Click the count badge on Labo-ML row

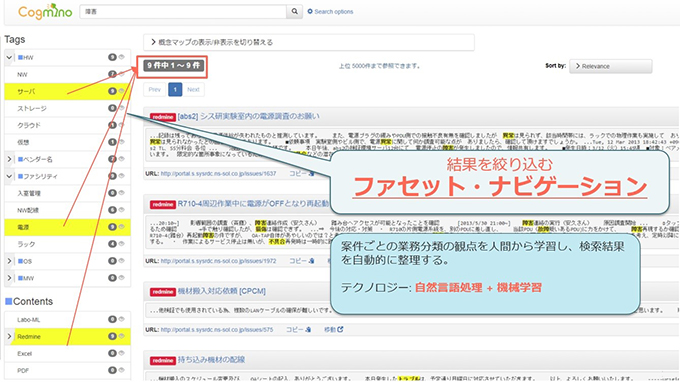click(x=112, y=320)
